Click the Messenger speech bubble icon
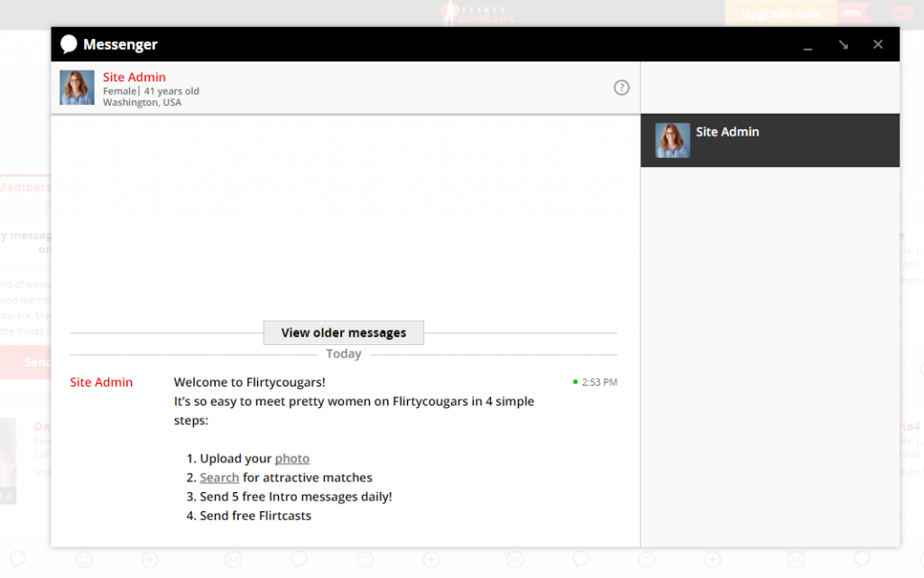 [69, 44]
